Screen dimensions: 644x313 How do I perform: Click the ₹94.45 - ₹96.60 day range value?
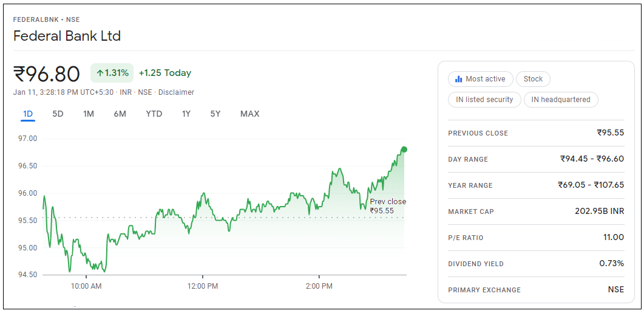pyautogui.click(x=592, y=159)
